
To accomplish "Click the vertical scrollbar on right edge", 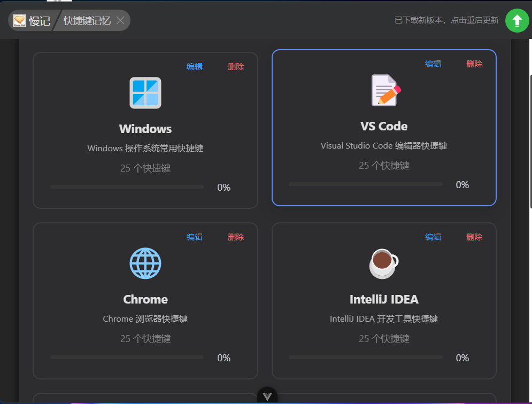I will (x=530, y=141).
